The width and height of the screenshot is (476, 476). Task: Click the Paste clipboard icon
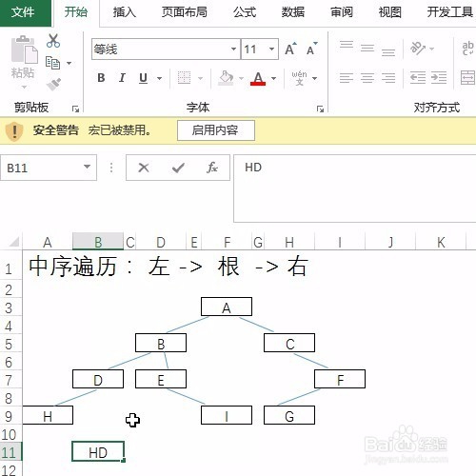pos(24,50)
